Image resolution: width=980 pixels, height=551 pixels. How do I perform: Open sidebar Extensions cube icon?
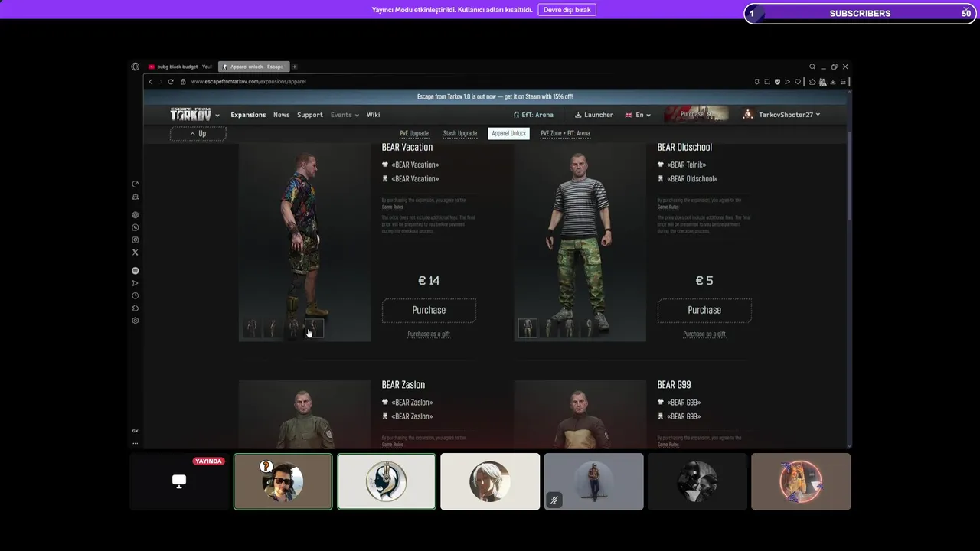click(x=136, y=308)
